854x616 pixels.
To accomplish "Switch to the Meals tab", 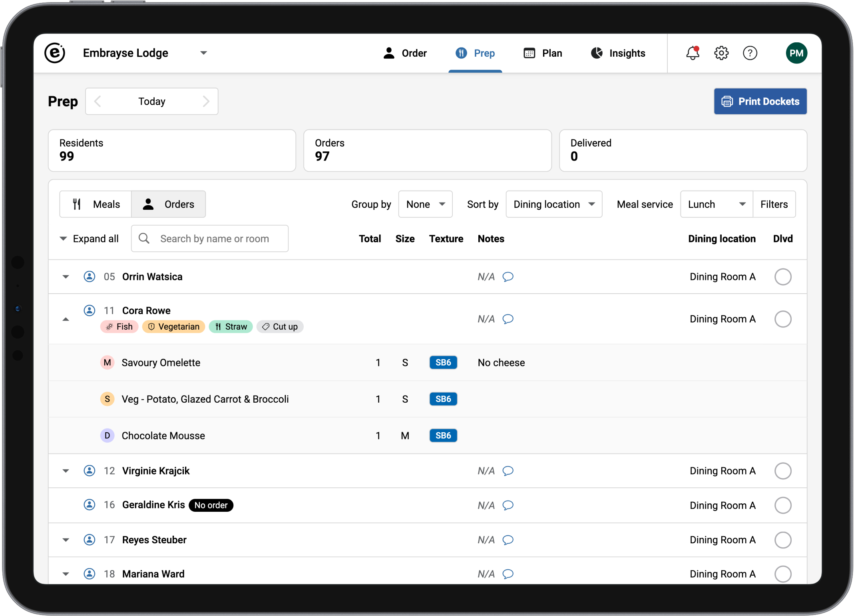I will 96,205.
